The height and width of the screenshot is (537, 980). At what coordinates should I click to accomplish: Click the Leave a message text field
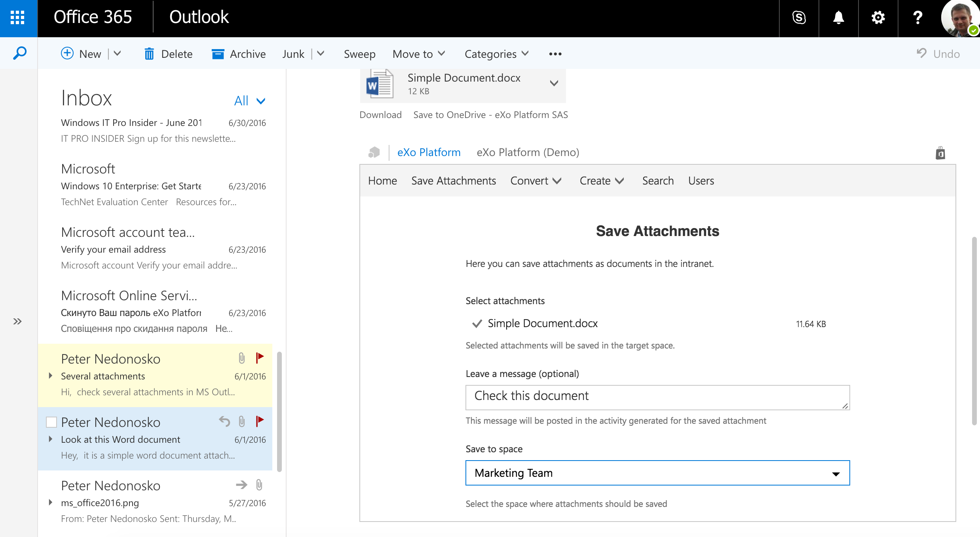tap(657, 397)
